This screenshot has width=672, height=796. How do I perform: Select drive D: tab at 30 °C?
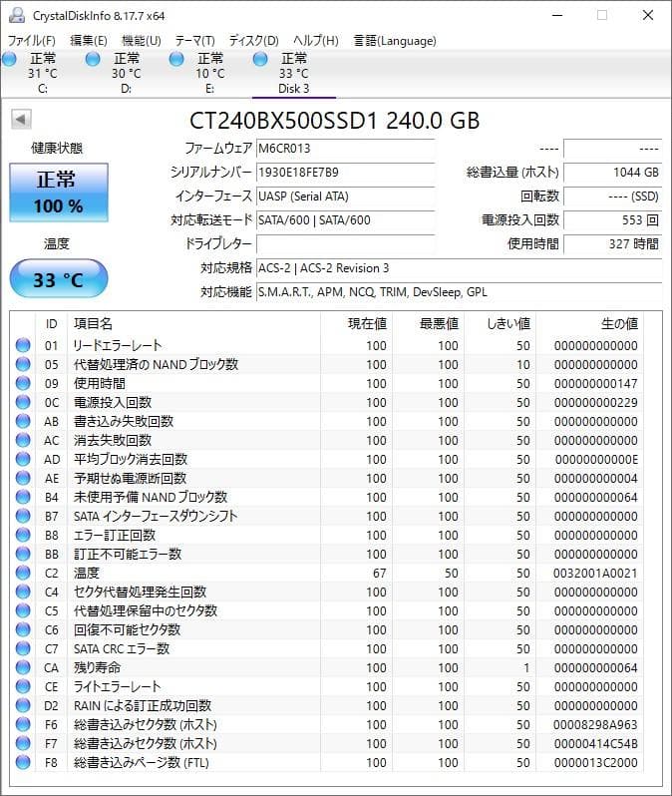tap(127, 73)
